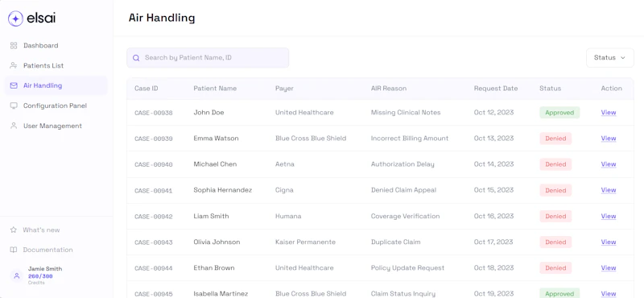Click case ID CASE-00939

[154, 139]
